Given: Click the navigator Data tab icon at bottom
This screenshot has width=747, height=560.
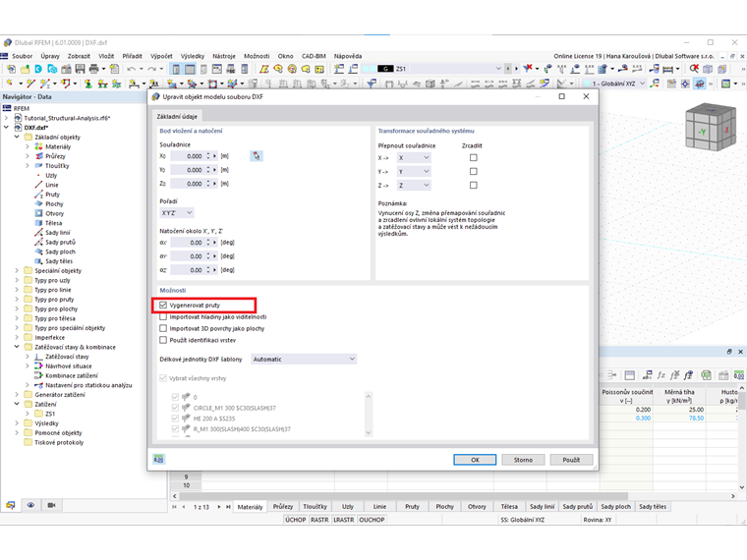Looking at the screenshot, I should [x=11, y=505].
